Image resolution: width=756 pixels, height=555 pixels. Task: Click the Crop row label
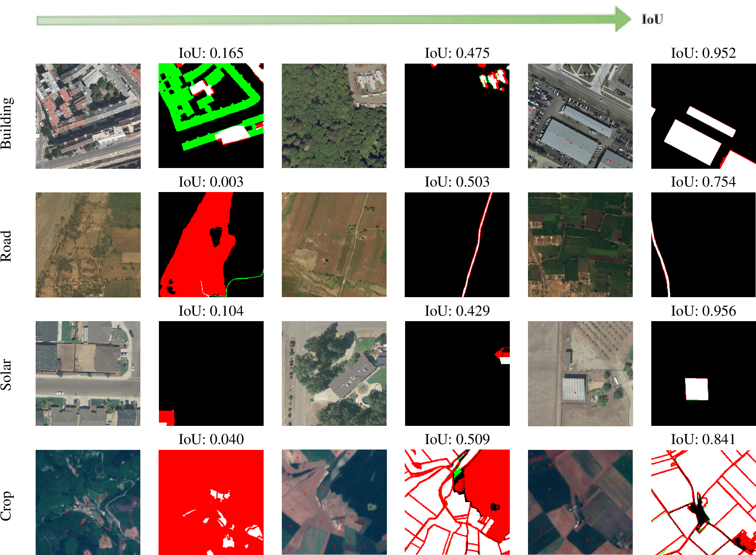(x=7, y=506)
